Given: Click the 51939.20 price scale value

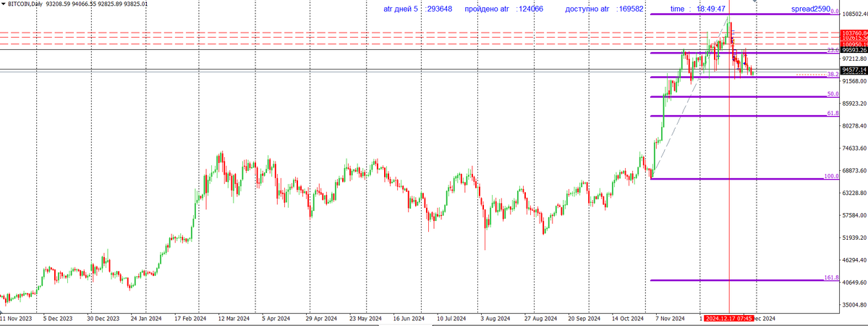Looking at the screenshot, I should [854, 238].
